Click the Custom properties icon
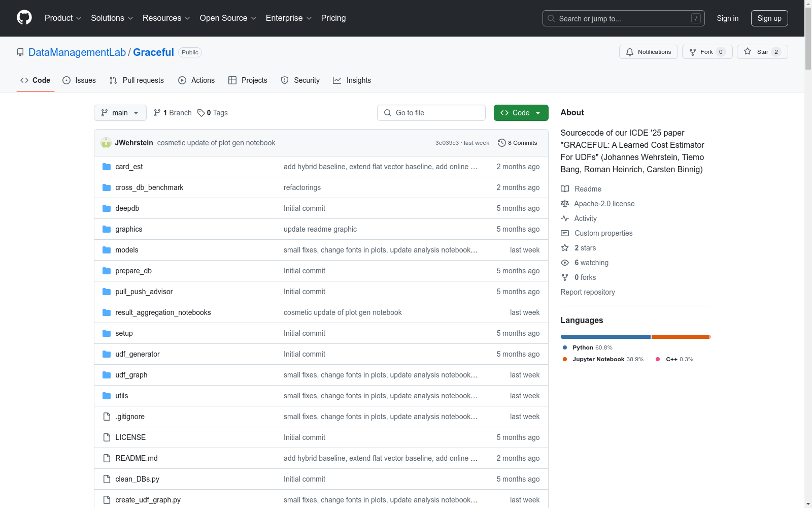 click(565, 233)
